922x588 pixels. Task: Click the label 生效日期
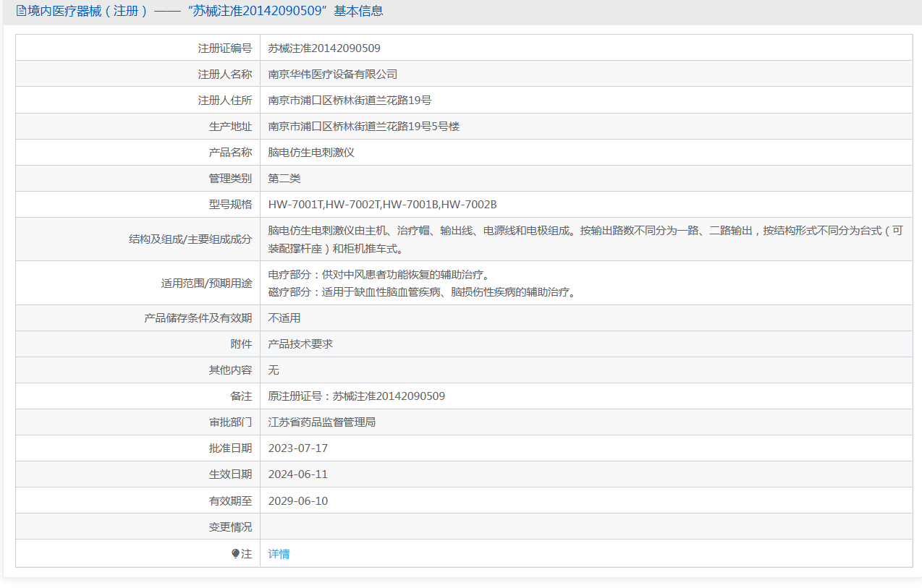[x=231, y=474]
